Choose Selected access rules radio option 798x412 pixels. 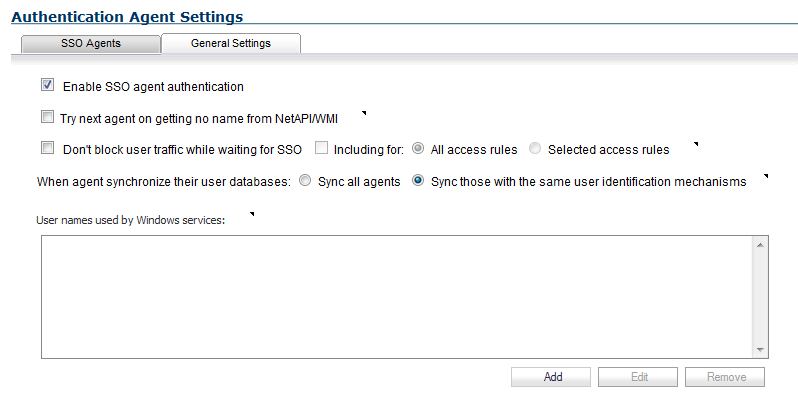pyautogui.click(x=535, y=148)
